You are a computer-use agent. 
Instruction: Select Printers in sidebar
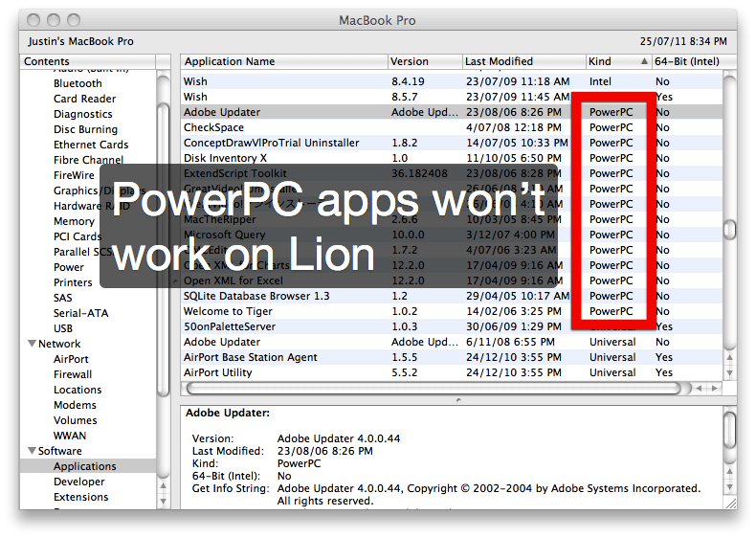[x=73, y=282]
